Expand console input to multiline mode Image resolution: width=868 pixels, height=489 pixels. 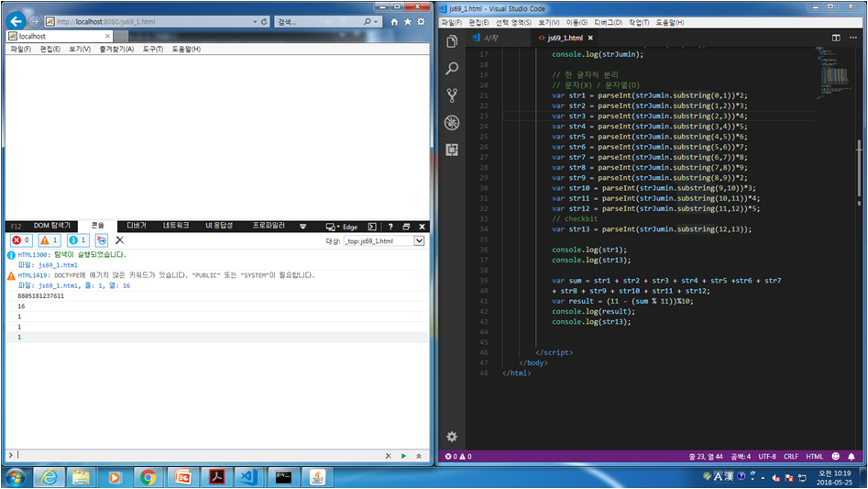[x=419, y=456]
